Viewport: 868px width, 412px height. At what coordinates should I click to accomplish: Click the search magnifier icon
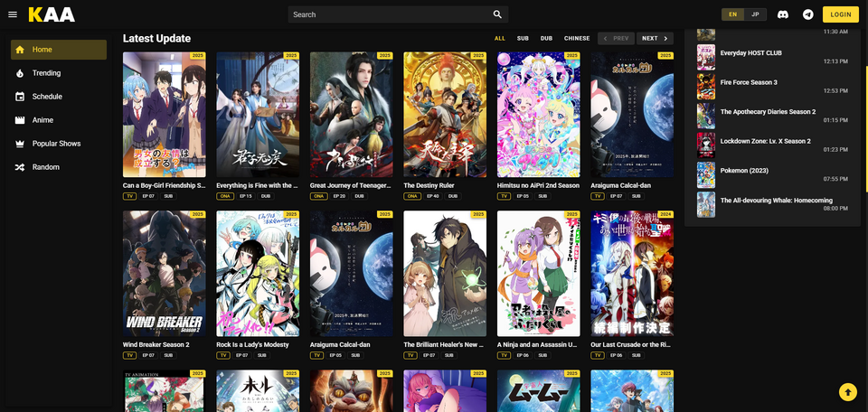[497, 14]
